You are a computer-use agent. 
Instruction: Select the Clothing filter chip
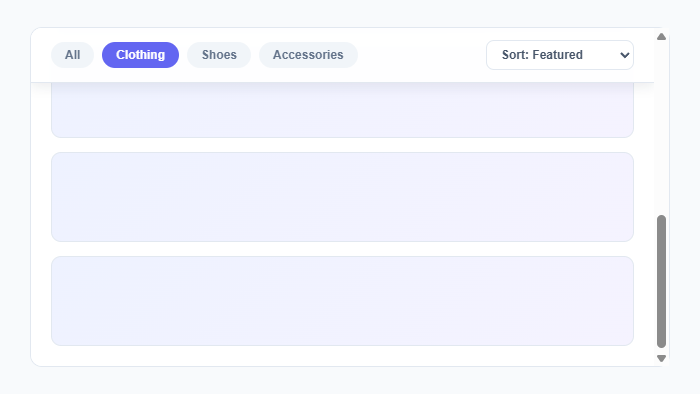[x=140, y=55]
